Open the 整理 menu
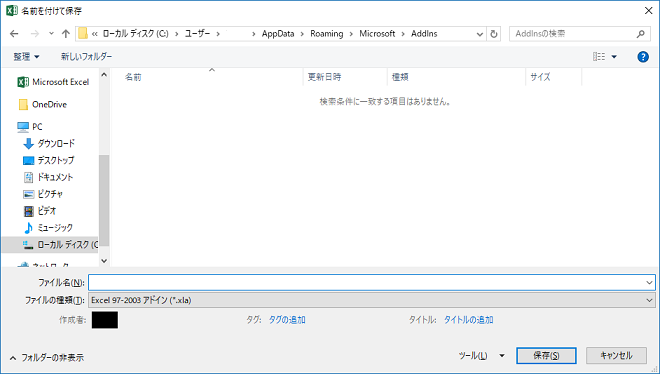 (x=26, y=56)
